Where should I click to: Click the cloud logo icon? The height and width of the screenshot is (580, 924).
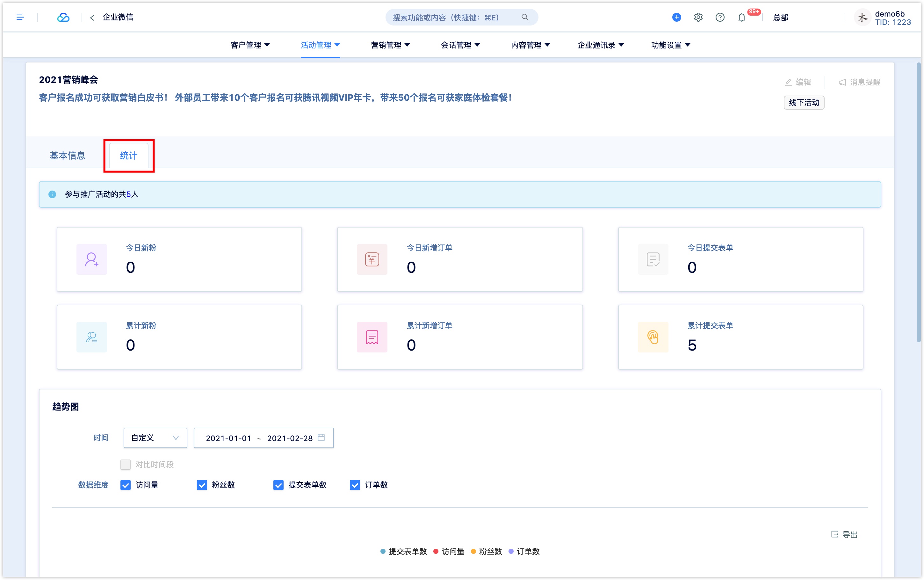[63, 17]
